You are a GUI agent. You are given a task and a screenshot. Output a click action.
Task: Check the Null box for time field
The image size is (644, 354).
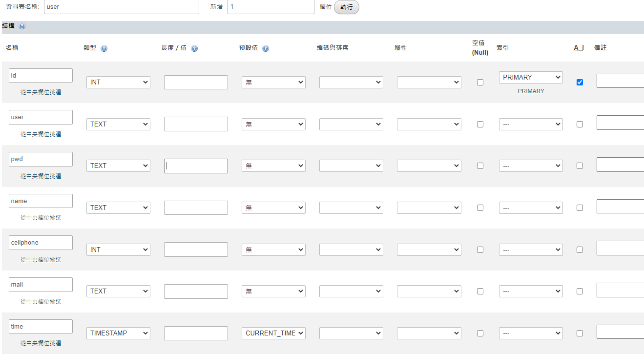[480, 333]
